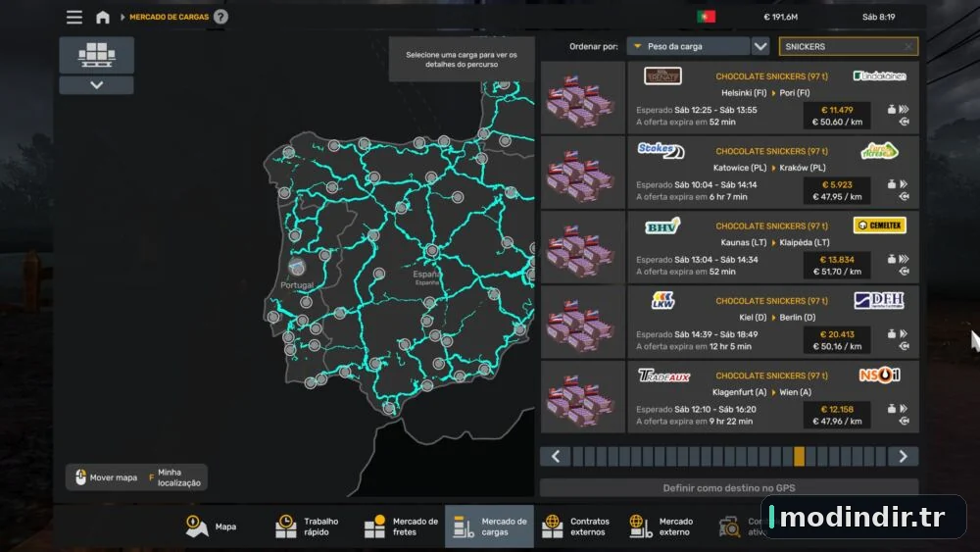Click the Portugal flag icon
The width and height of the screenshot is (980, 552).
click(707, 17)
